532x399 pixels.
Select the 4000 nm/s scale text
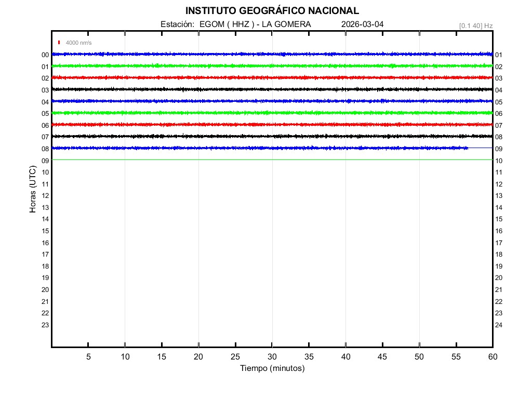click(78, 43)
